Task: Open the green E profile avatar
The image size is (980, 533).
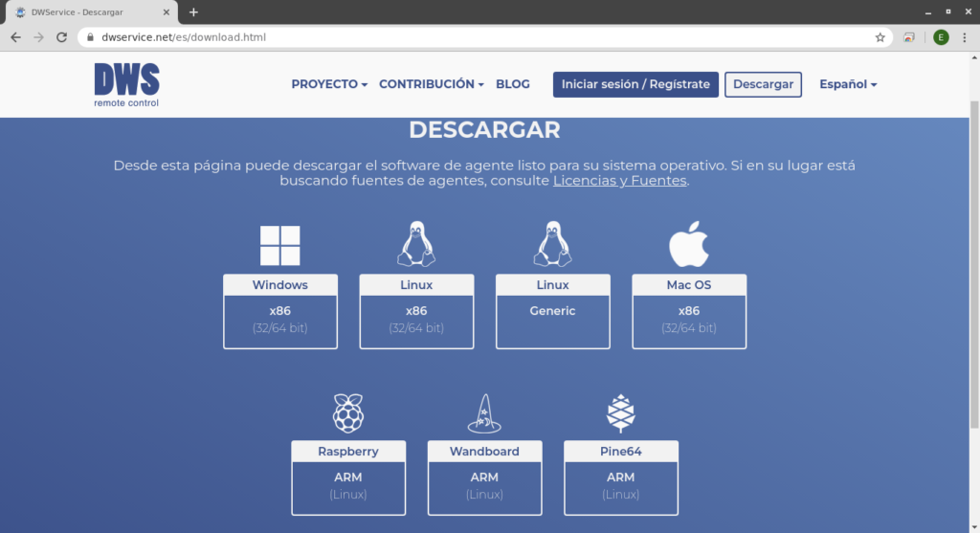Action: coord(941,37)
